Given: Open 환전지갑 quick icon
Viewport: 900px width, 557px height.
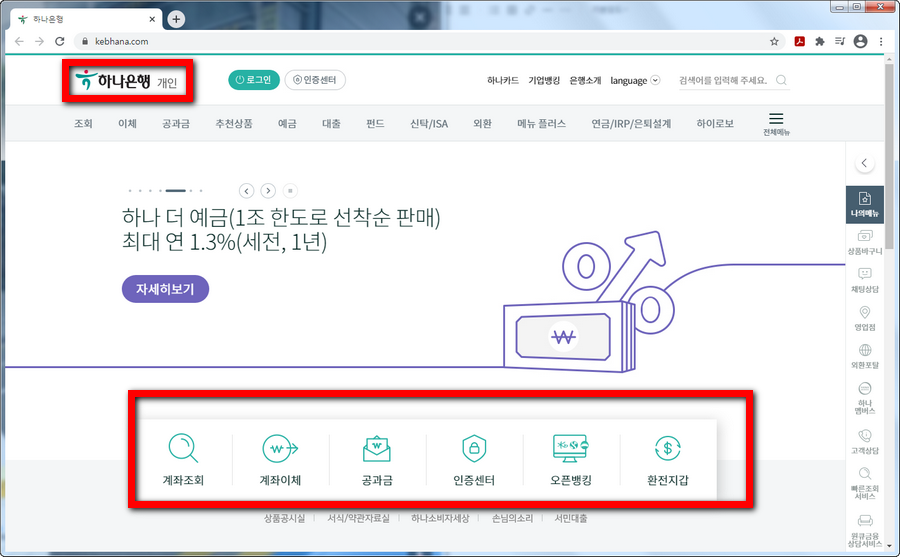Looking at the screenshot, I should [x=668, y=459].
